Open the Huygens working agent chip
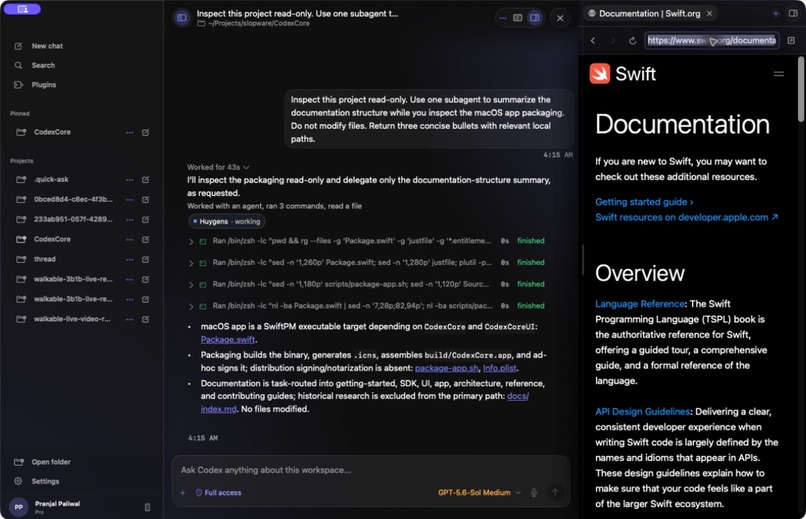 [x=227, y=221]
